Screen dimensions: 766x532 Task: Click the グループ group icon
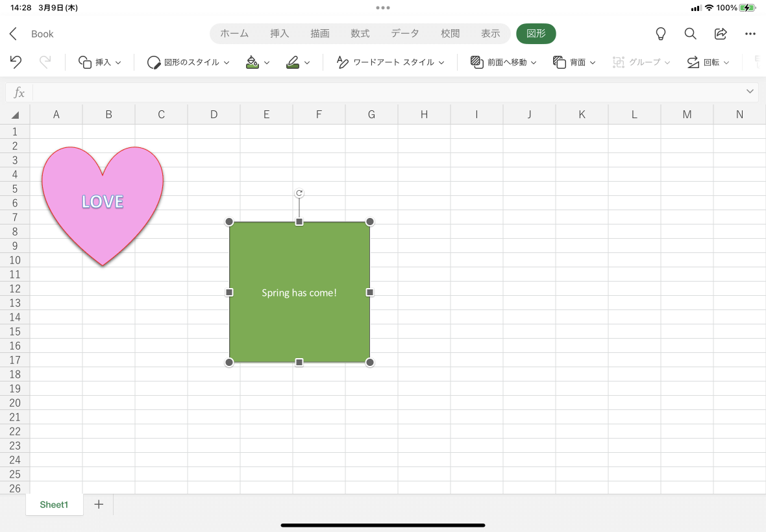(619, 62)
